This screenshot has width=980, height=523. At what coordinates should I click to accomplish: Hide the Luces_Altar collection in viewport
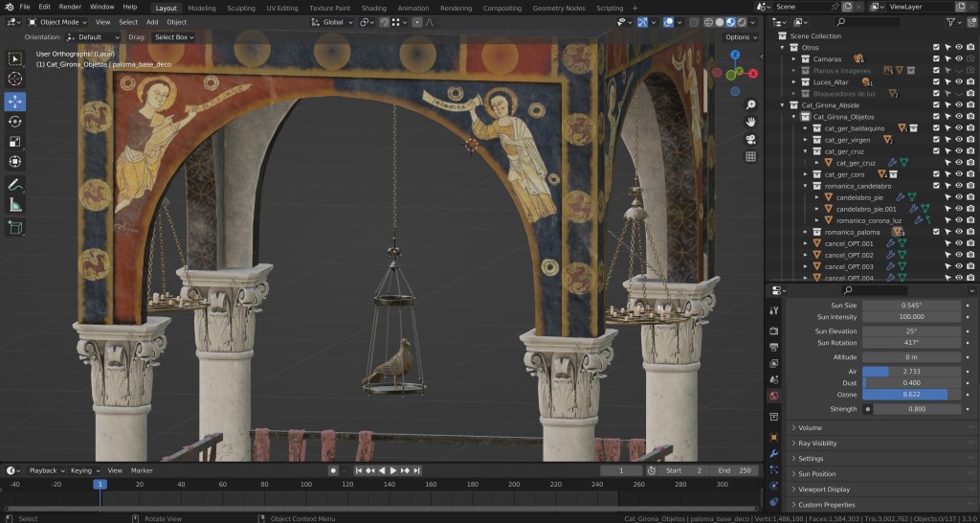click(959, 82)
